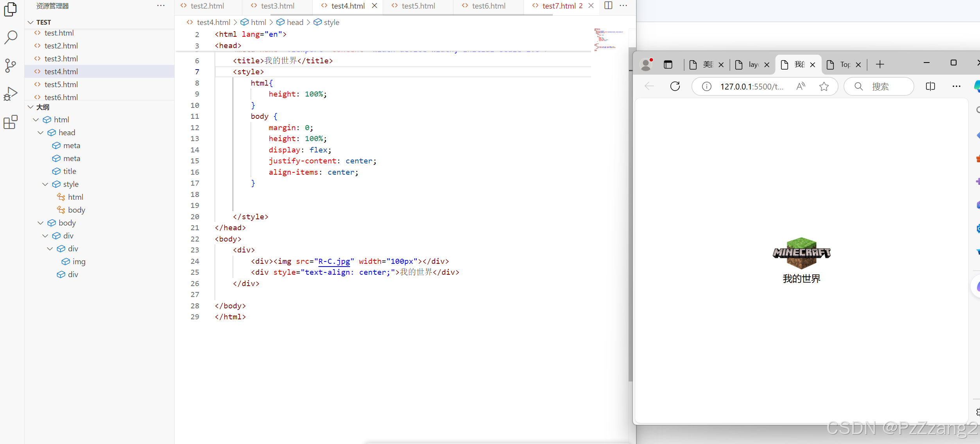The image size is (980, 444).
Task: Activate Read aloud in browser address bar
Action: pos(801,86)
